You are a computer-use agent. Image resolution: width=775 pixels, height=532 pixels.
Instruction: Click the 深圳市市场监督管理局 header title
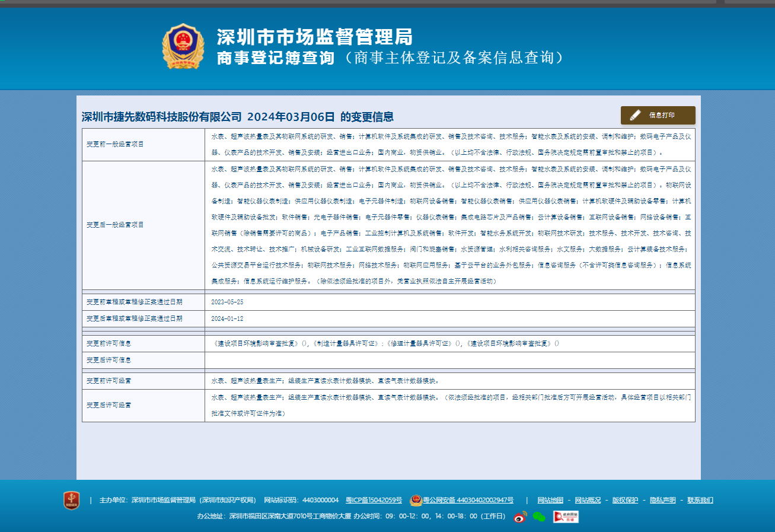314,37
